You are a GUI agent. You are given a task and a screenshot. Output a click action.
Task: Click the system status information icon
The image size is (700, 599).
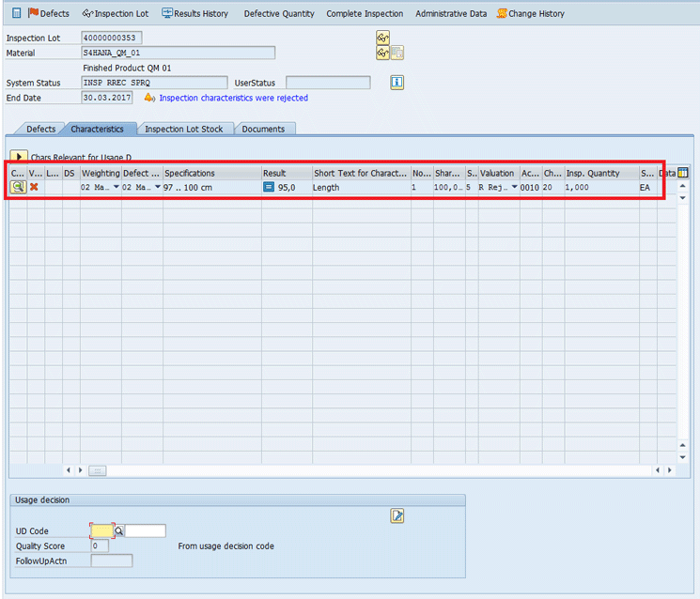(x=397, y=83)
